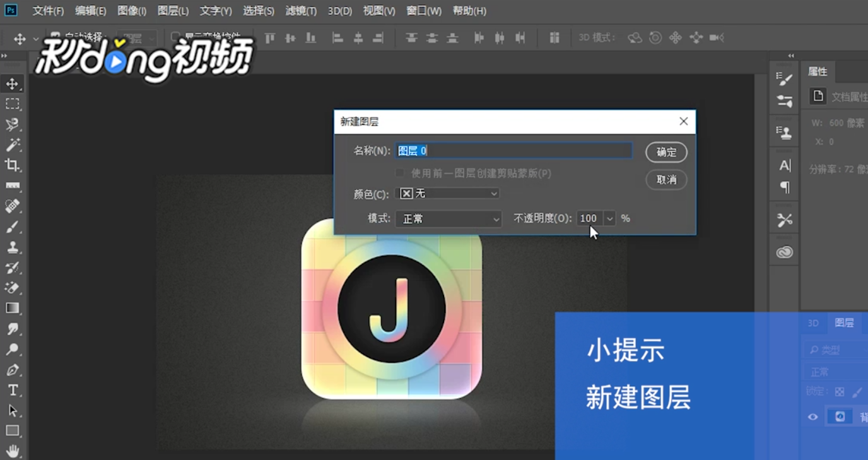868x460 pixels.
Task: Open the Brushes panel icon
Action: coord(785,101)
